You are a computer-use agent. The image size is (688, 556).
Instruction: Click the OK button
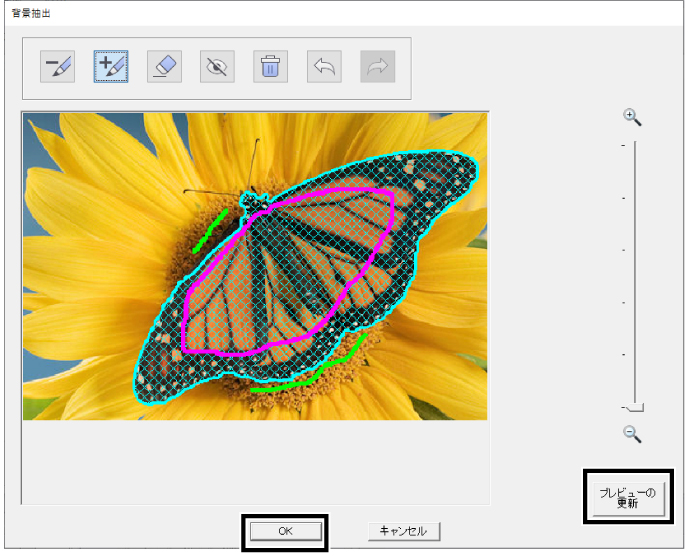point(285,531)
